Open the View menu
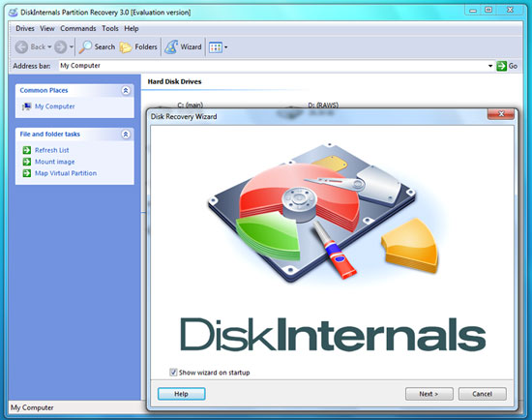Viewport: 532px width, 420px height. (x=47, y=28)
